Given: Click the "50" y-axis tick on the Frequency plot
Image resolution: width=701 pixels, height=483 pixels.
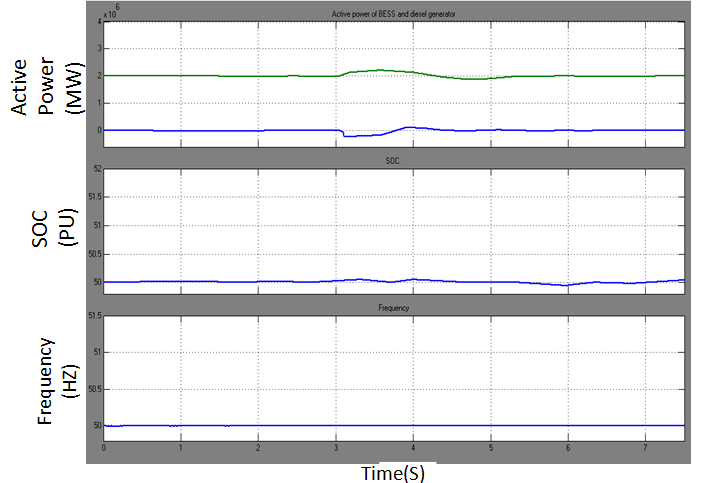Looking at the screenshot, I should tap(97, 426).
